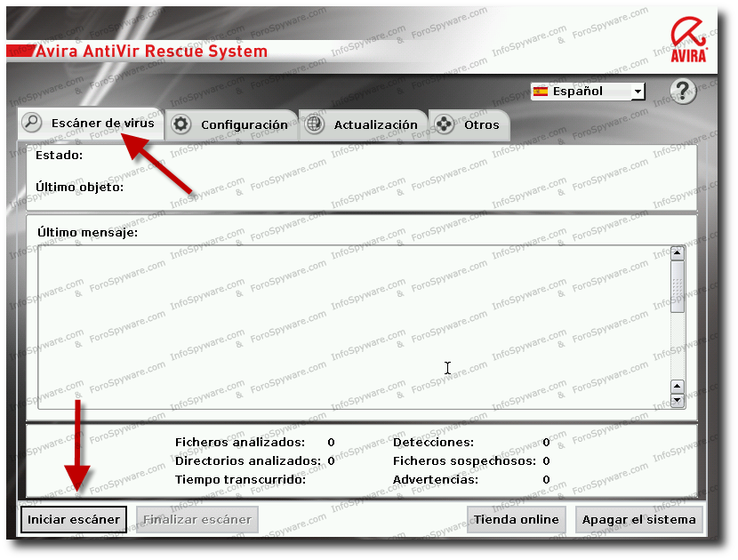
Task: Click the Spanish flag icon
Action: click(x=541, y=92)
